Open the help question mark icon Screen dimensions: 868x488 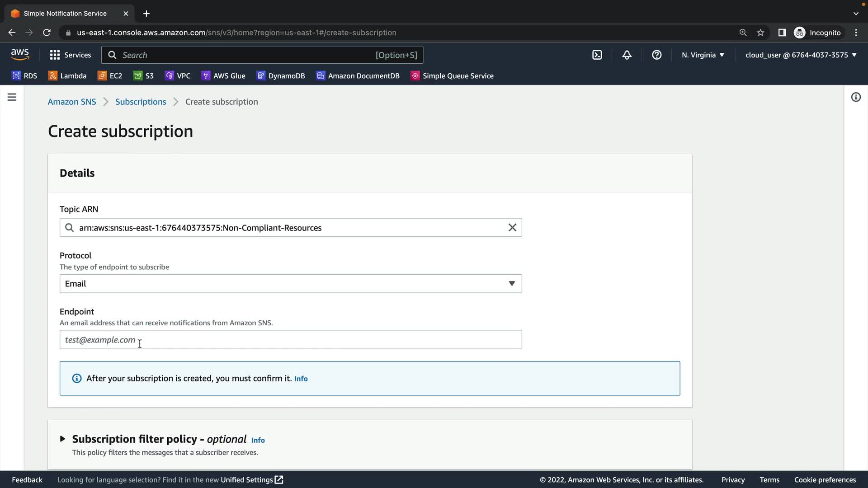pos(656,55)
